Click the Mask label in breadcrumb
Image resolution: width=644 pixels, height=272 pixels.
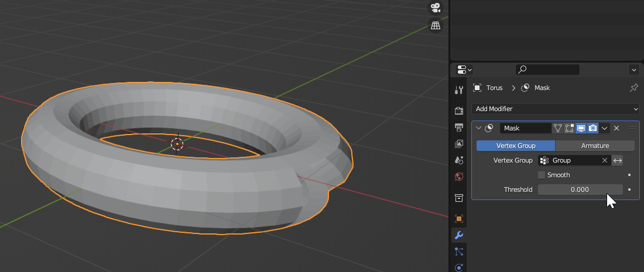coord(542,88)
